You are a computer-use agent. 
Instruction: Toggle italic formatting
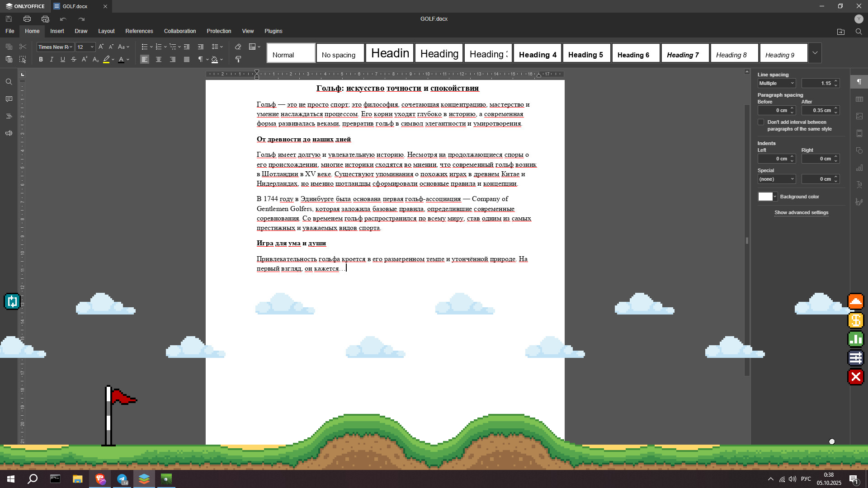point(52,60)
